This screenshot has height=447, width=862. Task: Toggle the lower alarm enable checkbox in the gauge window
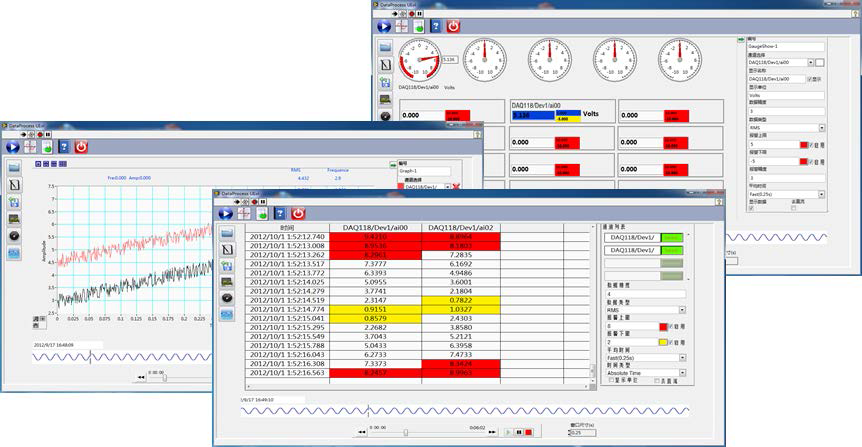pos(811,162)
